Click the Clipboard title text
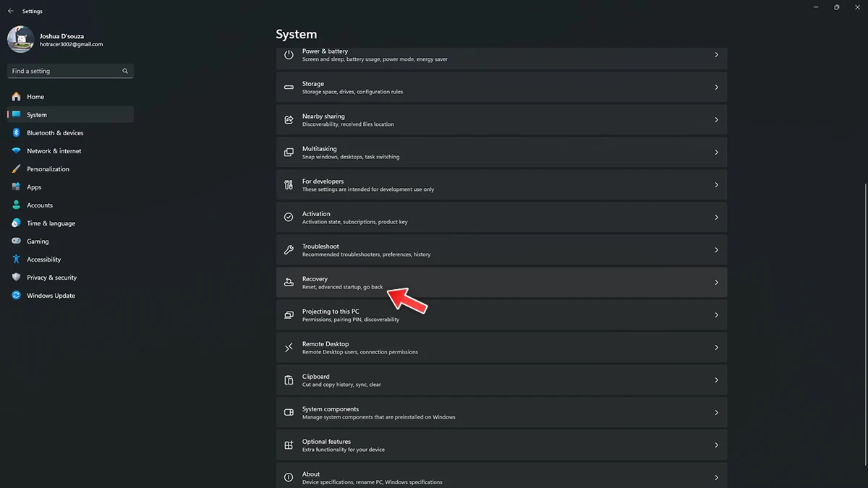This screenshot has height=488, width=868. (x=316, y=376)
